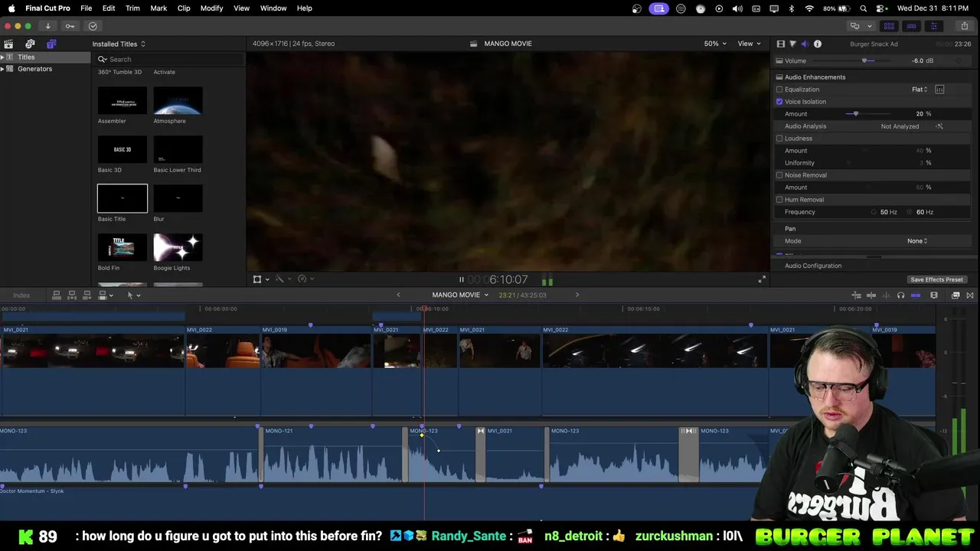The image size is (980, 551).
Task: Open the Equalization Flat preset dropdown
Action: (x=920, y=90)
